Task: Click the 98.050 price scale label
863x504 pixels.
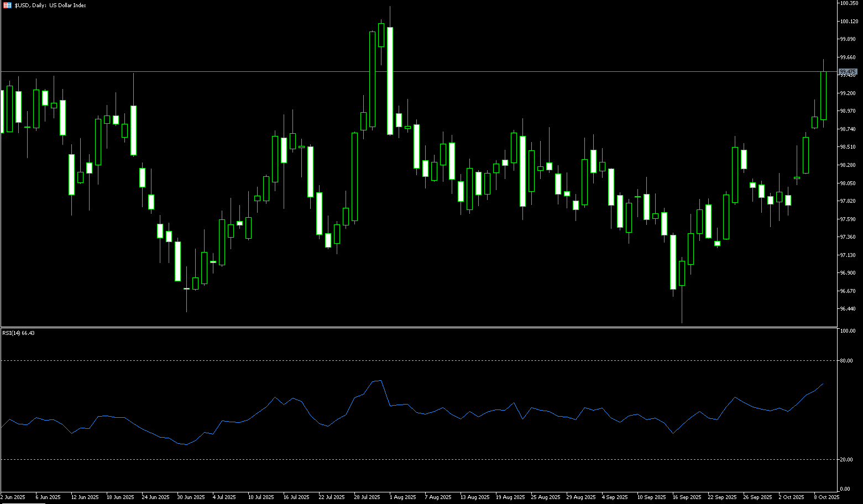Action: 848,183
